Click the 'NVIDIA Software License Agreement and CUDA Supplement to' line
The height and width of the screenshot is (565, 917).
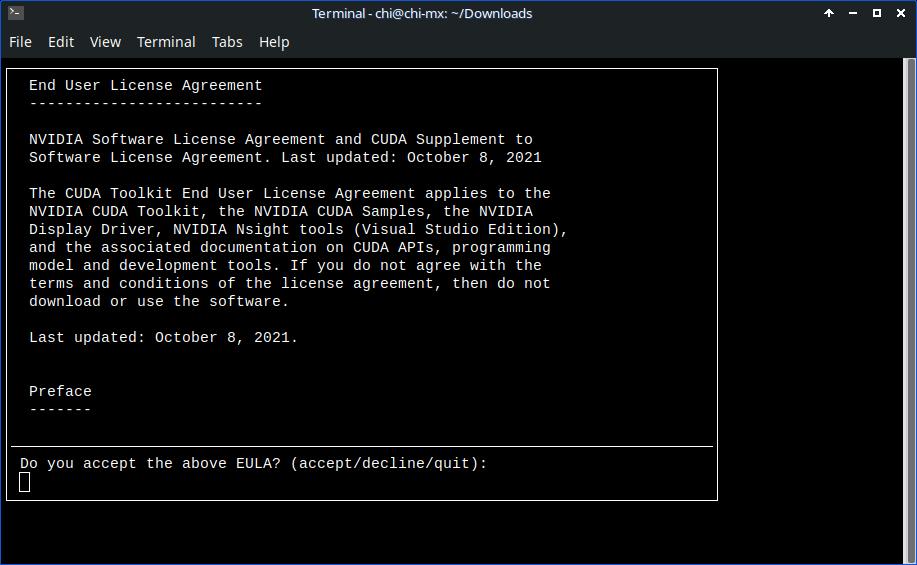tap(281, 139)
